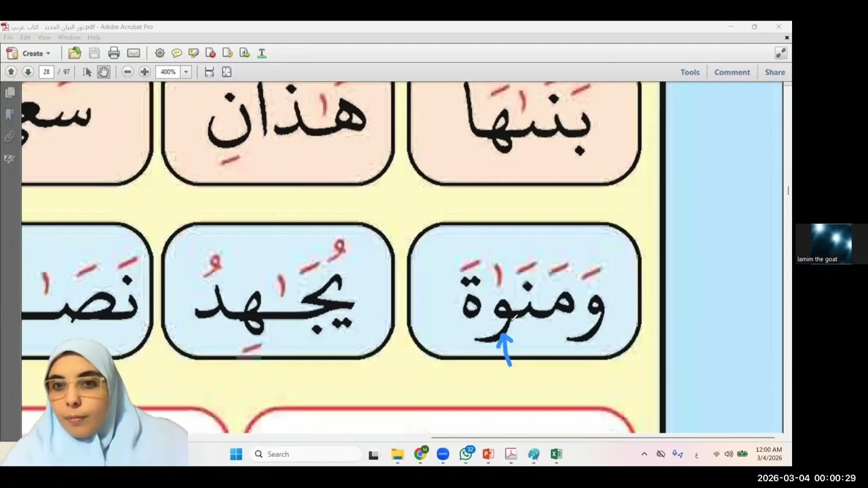Click the word card يجهد
Screen dimensions: 868x488
coord(277,291)
